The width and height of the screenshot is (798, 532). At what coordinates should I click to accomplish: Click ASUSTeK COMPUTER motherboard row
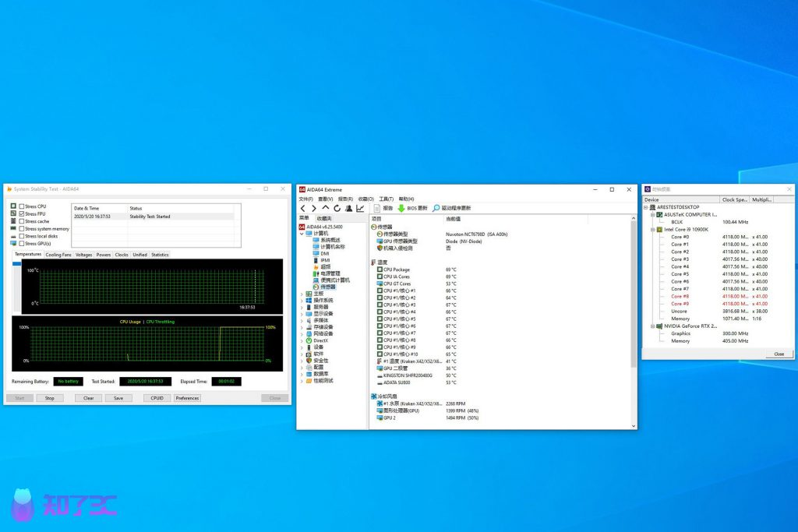click(x=687, y=215)
